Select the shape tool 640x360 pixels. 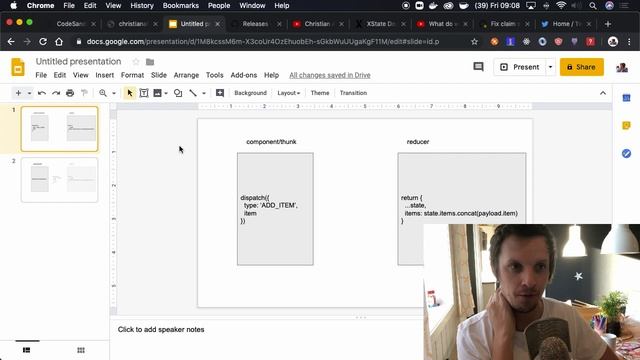tap(178, 93)
